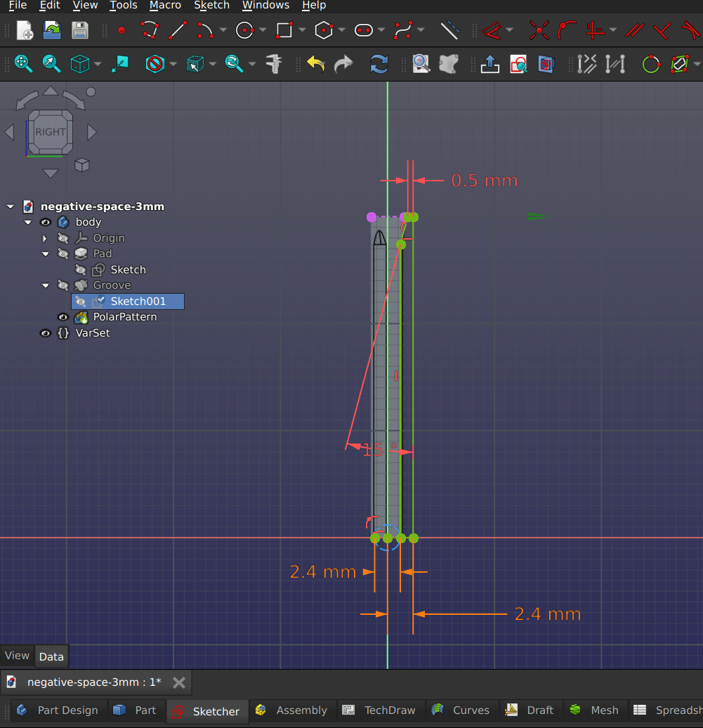
Task: Open the Rectangle tool dropdown arrow
Action: tap(302, 31)
